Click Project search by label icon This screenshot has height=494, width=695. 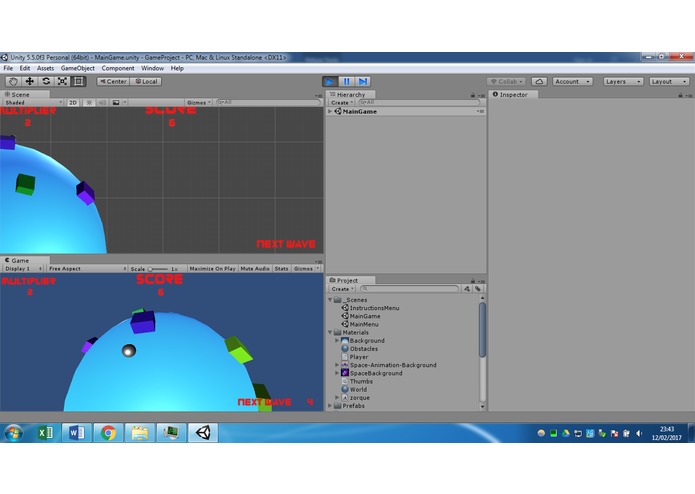478,289
